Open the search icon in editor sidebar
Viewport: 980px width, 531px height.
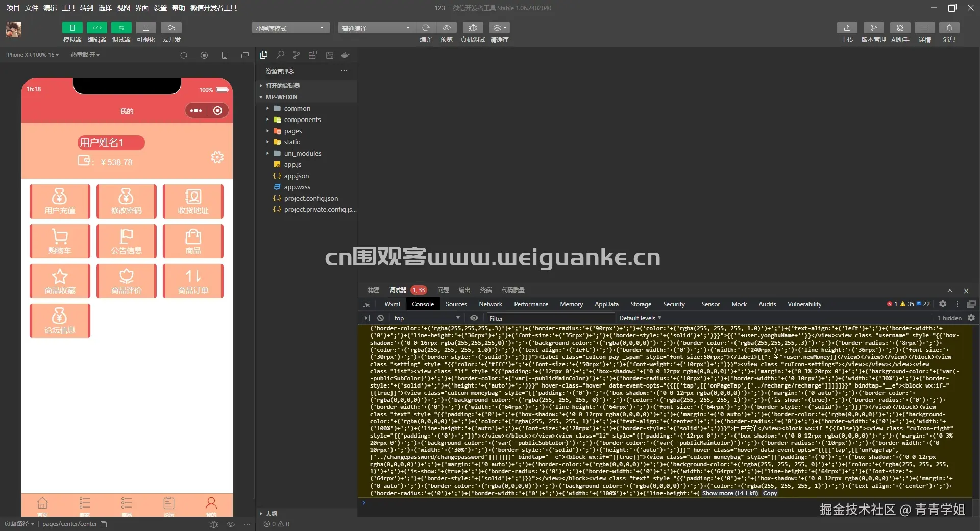[x=280, y=55]
